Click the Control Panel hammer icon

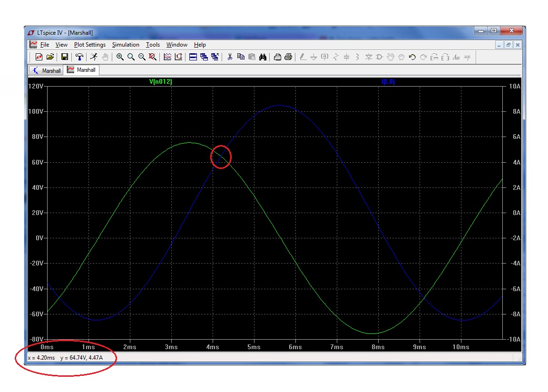point(79,57)
